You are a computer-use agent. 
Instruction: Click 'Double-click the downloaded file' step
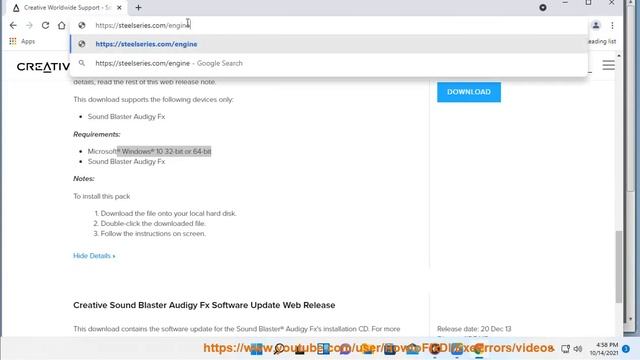coord(153,224)
